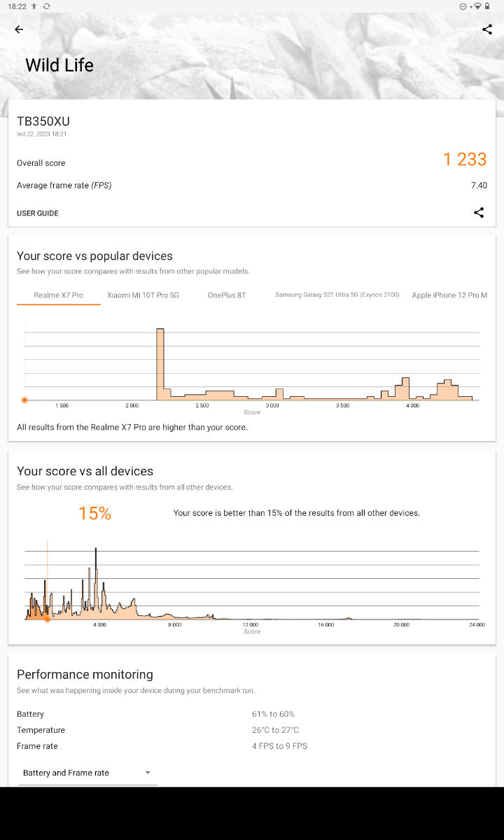Tap the sync icon in status bar

click(46, 6)
